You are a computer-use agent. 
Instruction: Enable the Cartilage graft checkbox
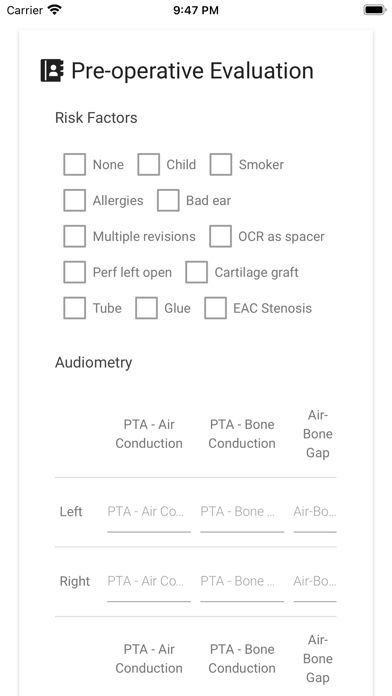click(x=196, y=273)
